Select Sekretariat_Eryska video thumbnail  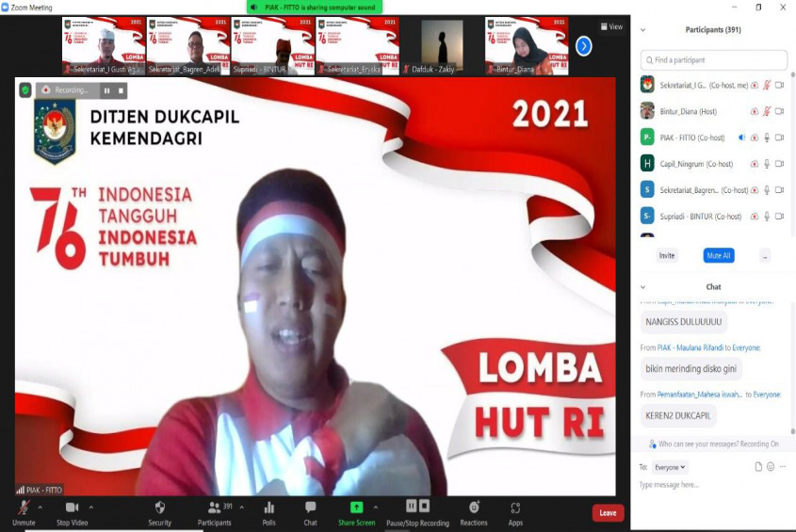pyautogui.click(x=357, y=46)
